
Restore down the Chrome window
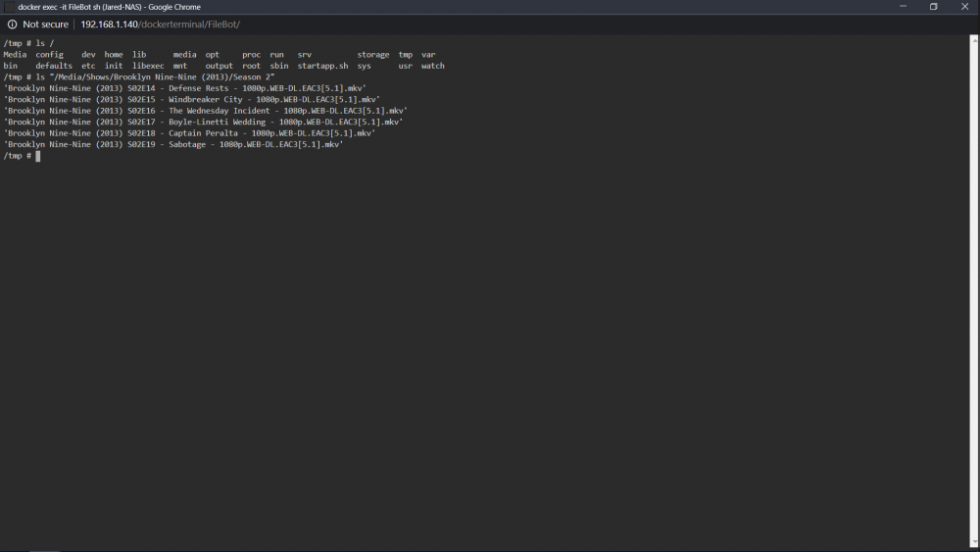click(x=933, y=7)
